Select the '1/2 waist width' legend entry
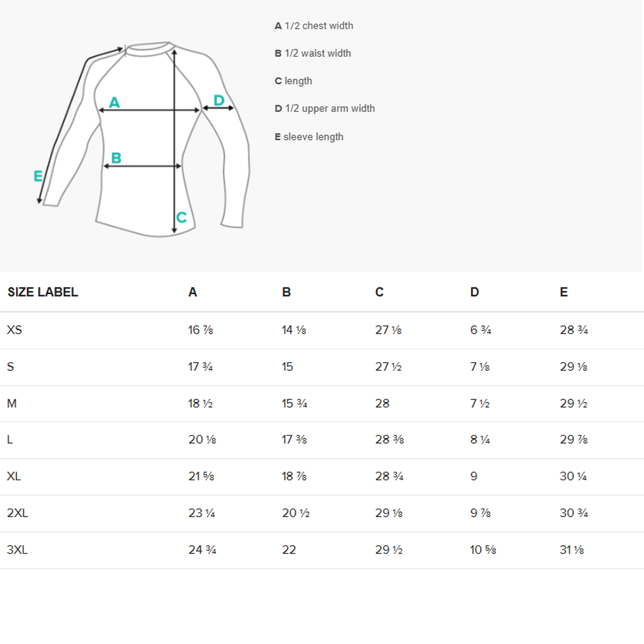Viewport: 644px width, 644px height. coord(313,53)
